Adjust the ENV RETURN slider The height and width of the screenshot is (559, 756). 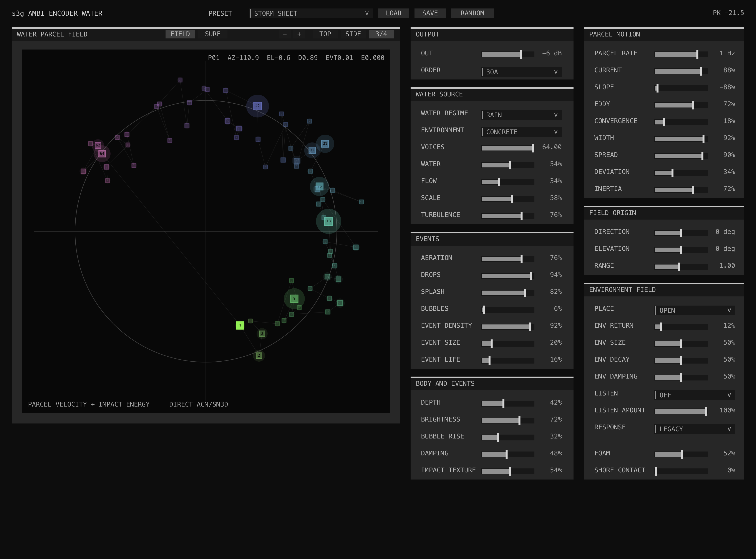point(681,326)
